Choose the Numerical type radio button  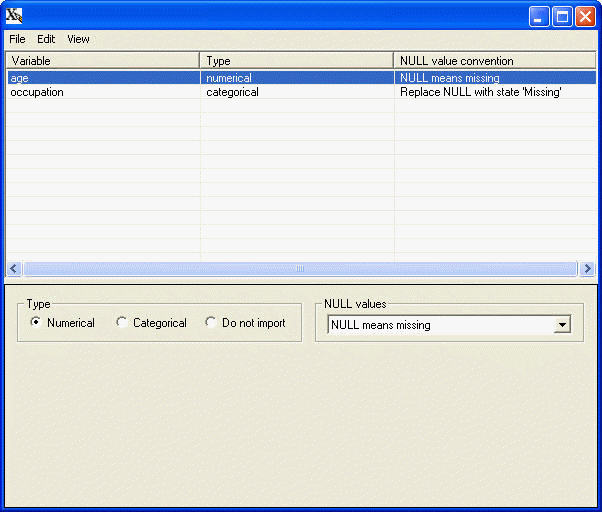[37, 323]
